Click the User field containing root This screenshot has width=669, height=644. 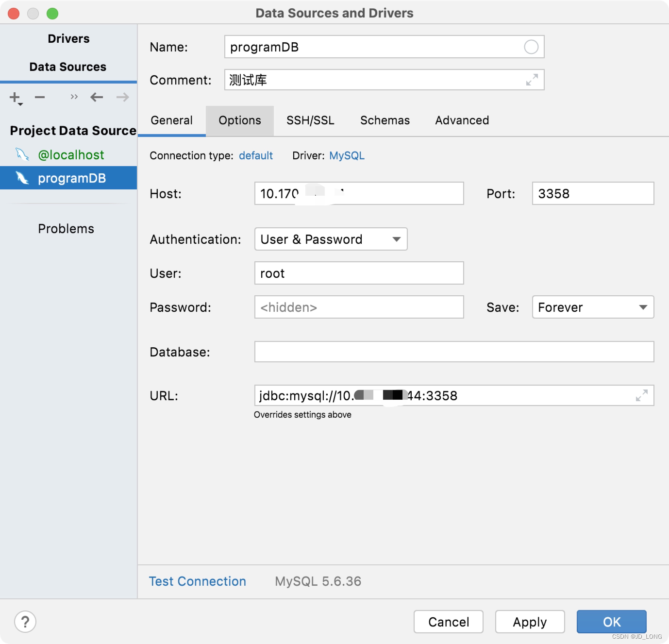pyautogui.click(x=359, y=273)
